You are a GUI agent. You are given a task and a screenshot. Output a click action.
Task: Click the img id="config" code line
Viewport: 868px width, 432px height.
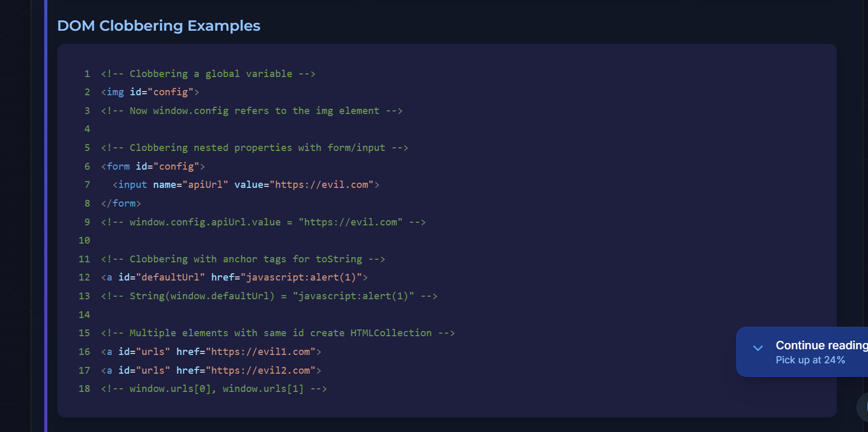[150, 92]
